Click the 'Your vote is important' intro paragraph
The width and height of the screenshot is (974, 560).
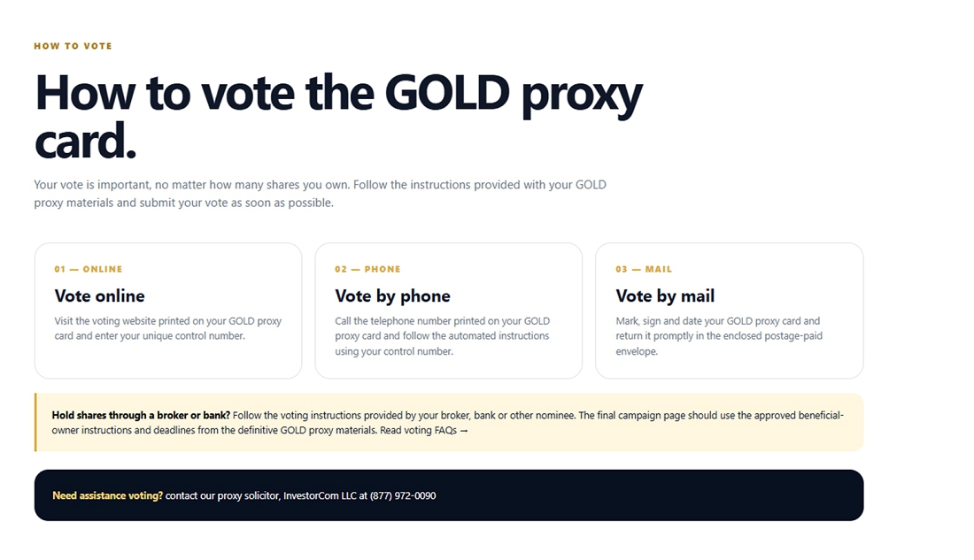pyautogui.click(x=320, y=194)
